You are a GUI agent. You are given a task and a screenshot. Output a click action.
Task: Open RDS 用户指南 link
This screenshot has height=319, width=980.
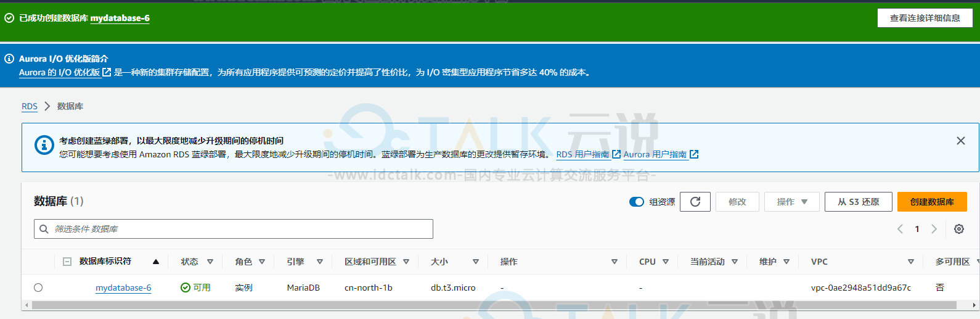pyautogui.click(x=582, y=154)
